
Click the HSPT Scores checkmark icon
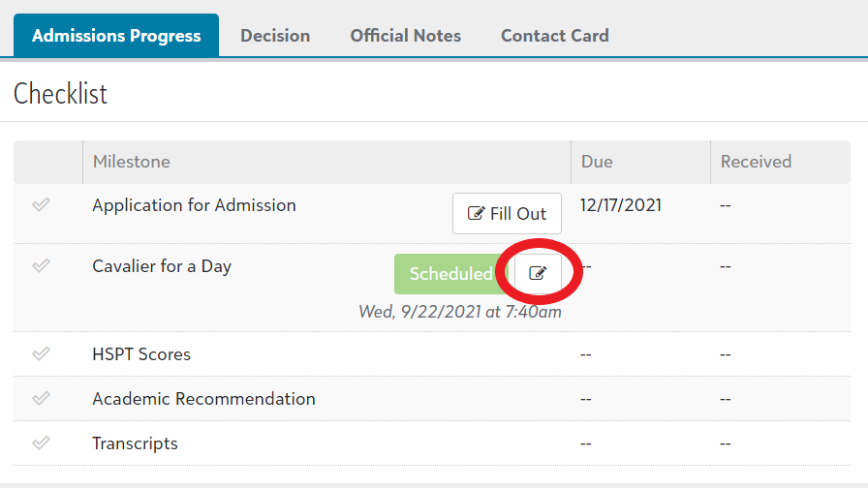41,354
